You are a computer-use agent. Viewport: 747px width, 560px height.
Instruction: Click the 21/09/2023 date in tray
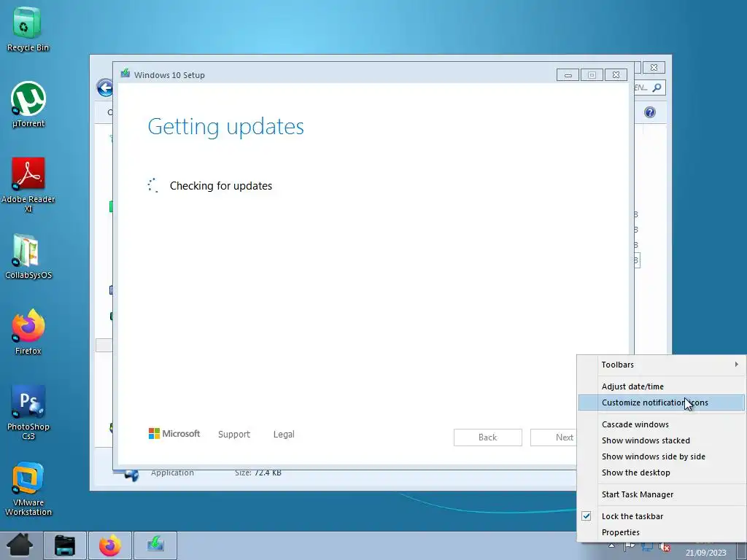pyautogui.click(x=705, y=553)
